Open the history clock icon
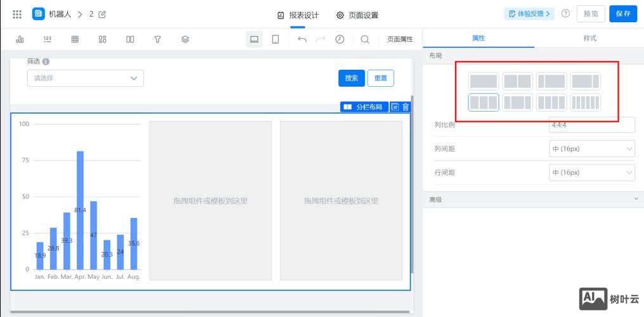The width and height of the screenshot is (644, 317). [340, 39]
